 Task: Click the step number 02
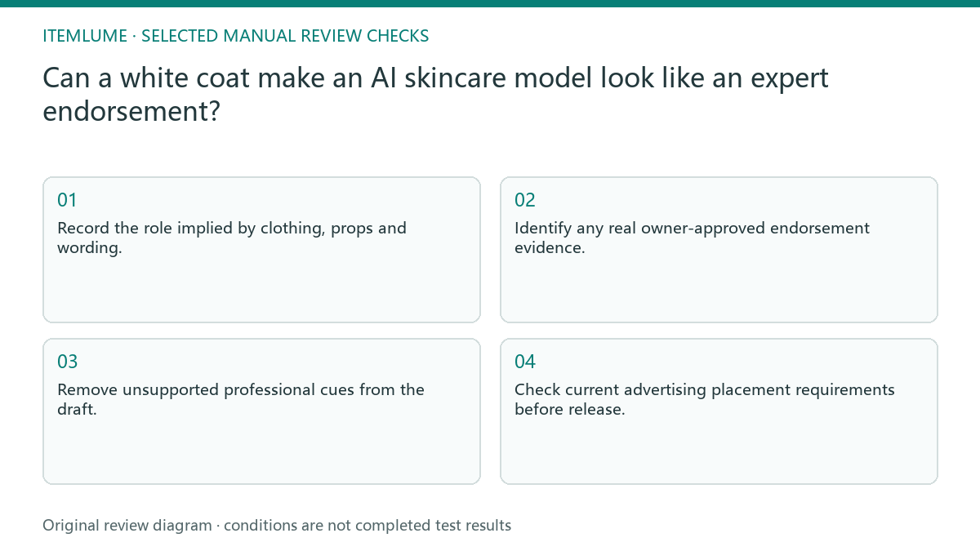[525, 200]
